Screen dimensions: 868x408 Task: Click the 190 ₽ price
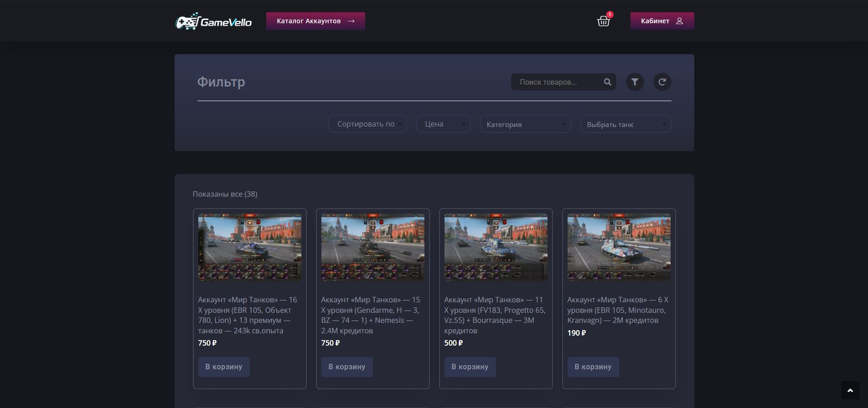(577, 333)
